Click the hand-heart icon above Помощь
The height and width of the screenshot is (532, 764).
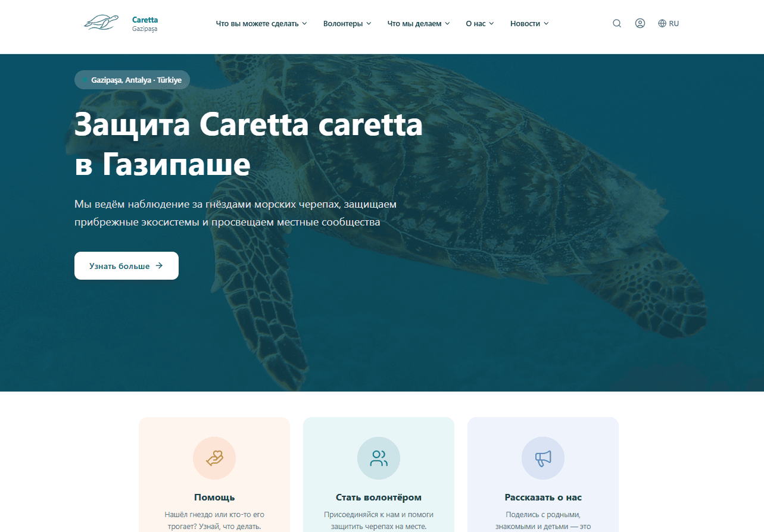pyautogui.click(x=214, y=458)
